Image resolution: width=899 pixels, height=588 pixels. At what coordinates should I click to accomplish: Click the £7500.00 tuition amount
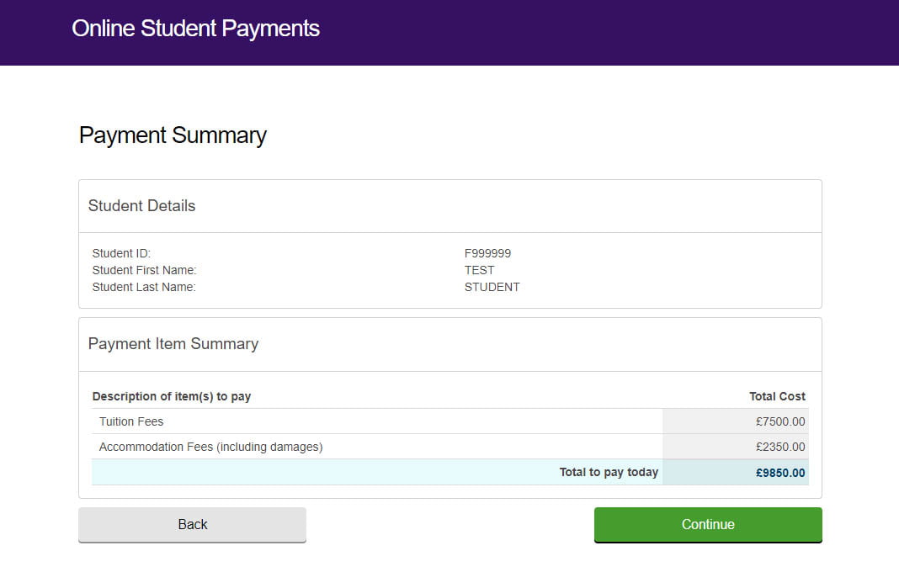point(780,421)
